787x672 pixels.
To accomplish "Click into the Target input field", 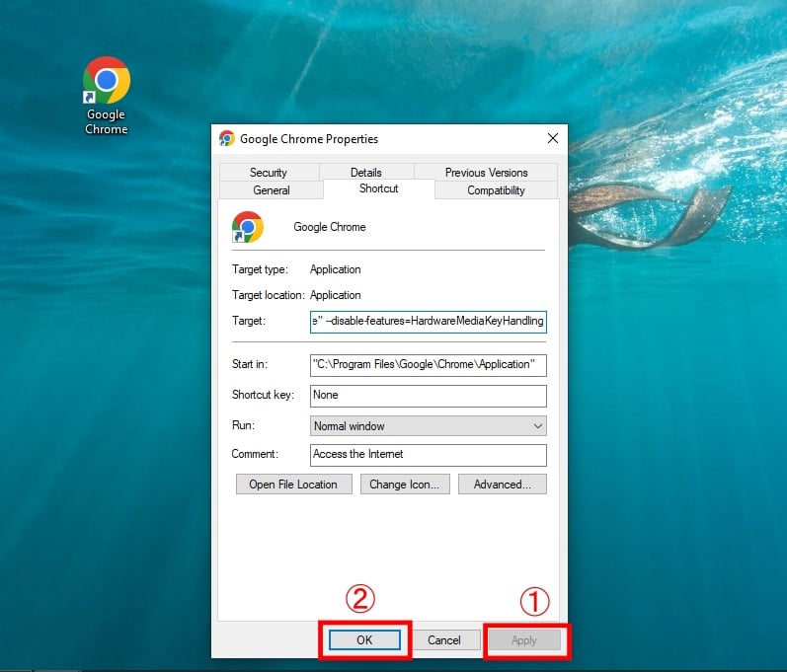I will (429, 322).
